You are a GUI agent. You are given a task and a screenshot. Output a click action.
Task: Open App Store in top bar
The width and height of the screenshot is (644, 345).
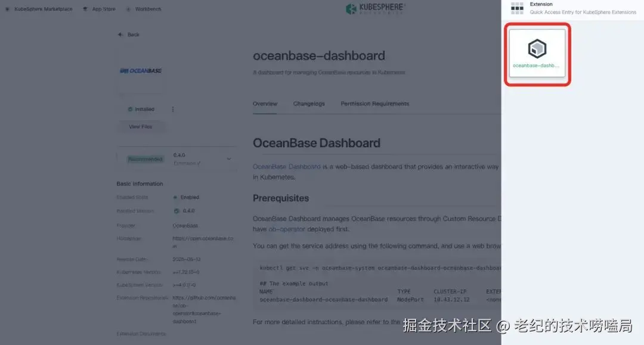100,9
